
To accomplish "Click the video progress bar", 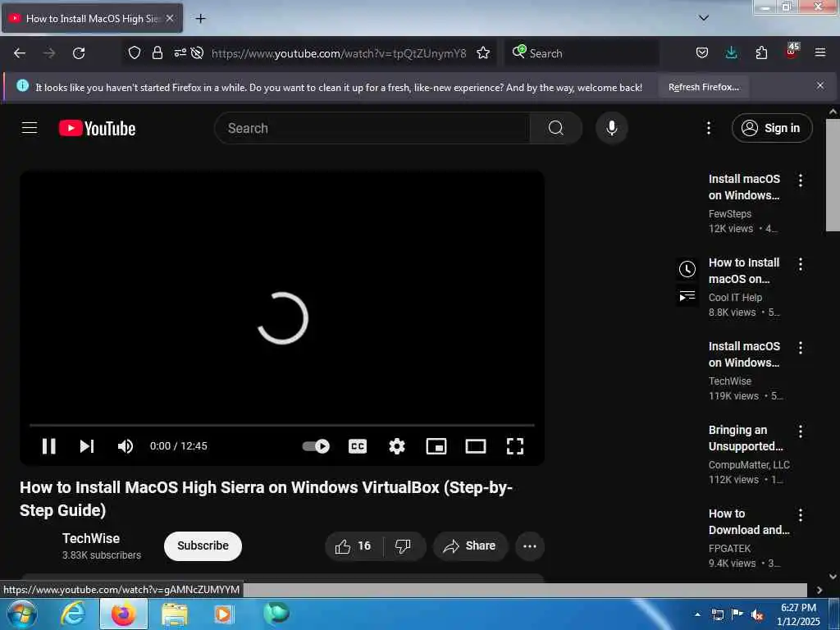I will point(282,425).
